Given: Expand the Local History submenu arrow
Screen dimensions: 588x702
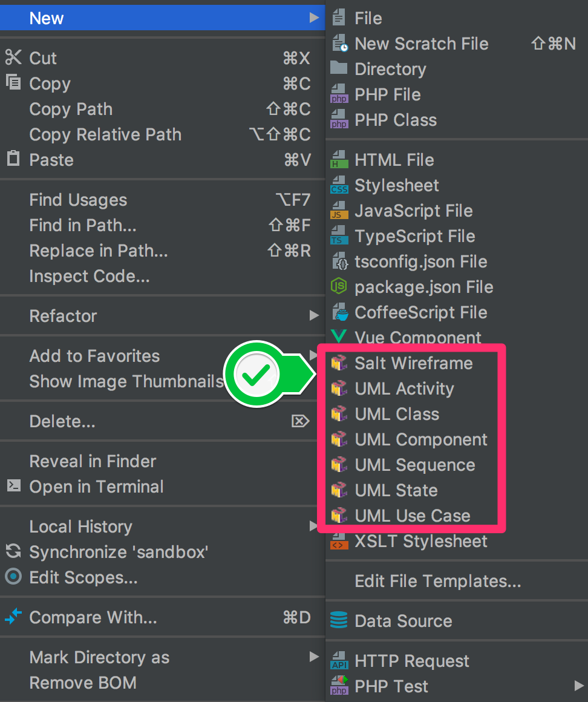Looking at the screenshot, I should tap(314, 526).
